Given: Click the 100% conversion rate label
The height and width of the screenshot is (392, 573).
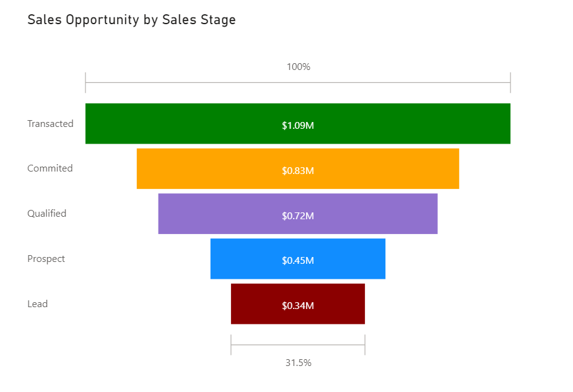Looking at the screenshot, I should pos(298,67).
